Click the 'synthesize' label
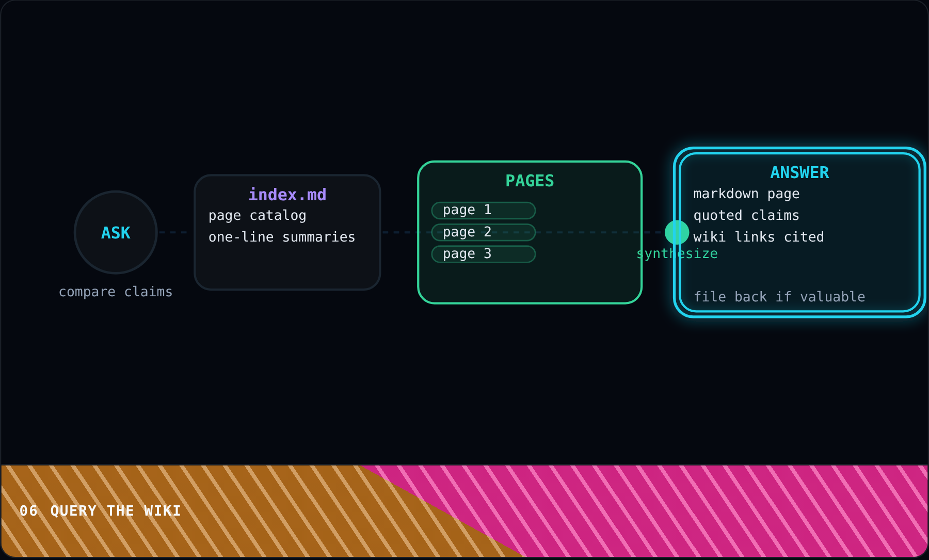Screen dimensions: 929x560 [x=677, y=253]
